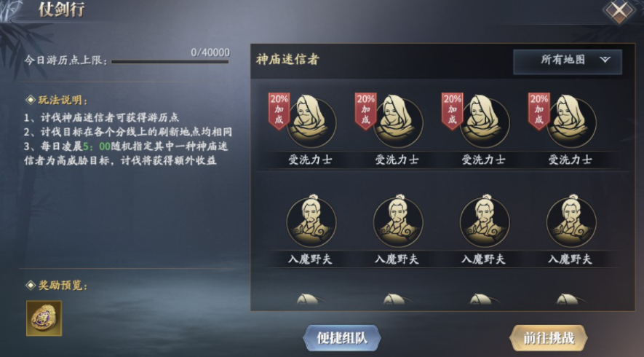Choose the second 入魔野夫 portrait icon
This screenshot has height=357, width=644.
point(397,221)
